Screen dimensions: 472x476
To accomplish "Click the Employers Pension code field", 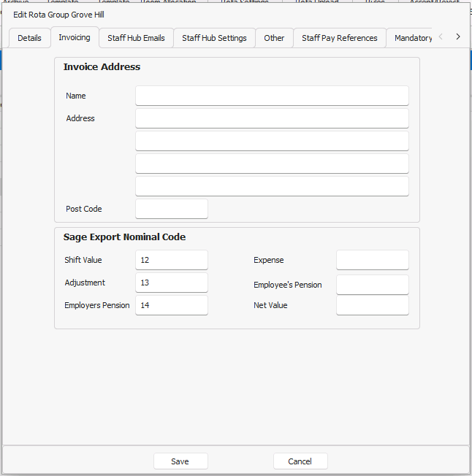I will 172,305.
